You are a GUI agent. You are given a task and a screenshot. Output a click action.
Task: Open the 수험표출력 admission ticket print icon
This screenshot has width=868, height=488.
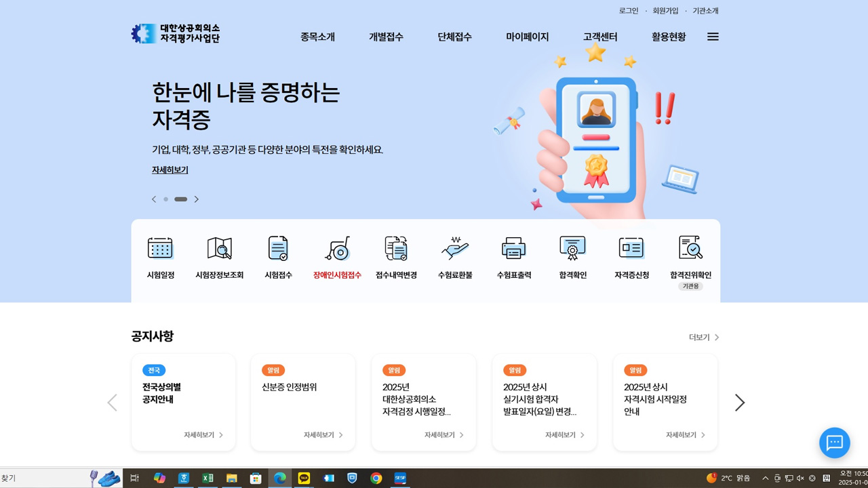pyautogui.click(x=513, y=258)
